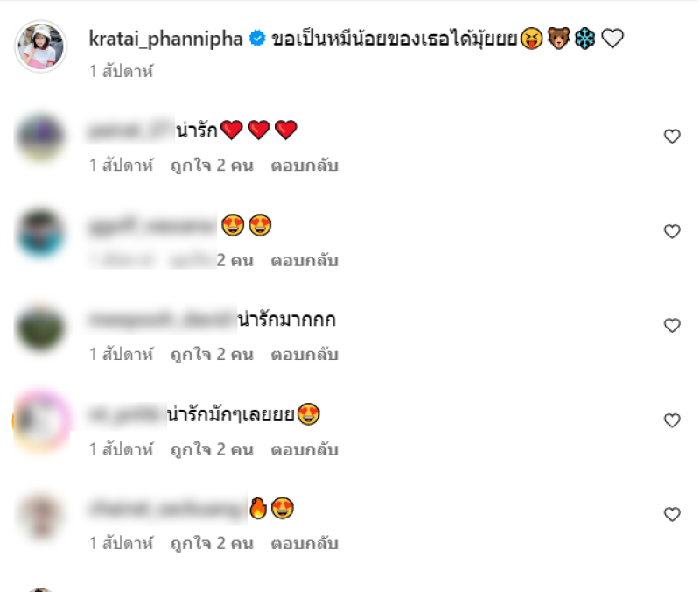The image size is (700, 592).
Task: Open kratai_phannipha profile picture
Action: point(40,46)
